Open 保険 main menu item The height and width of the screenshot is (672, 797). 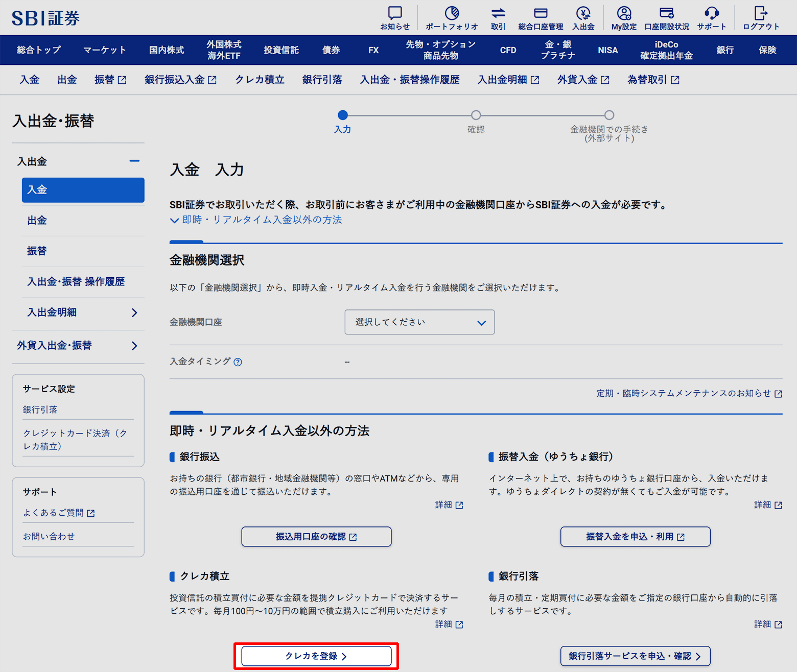coord(767,50)
